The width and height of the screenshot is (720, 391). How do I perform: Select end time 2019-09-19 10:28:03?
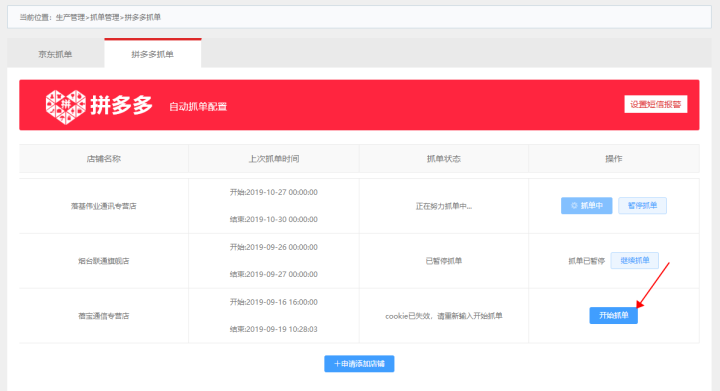(274, 329)
